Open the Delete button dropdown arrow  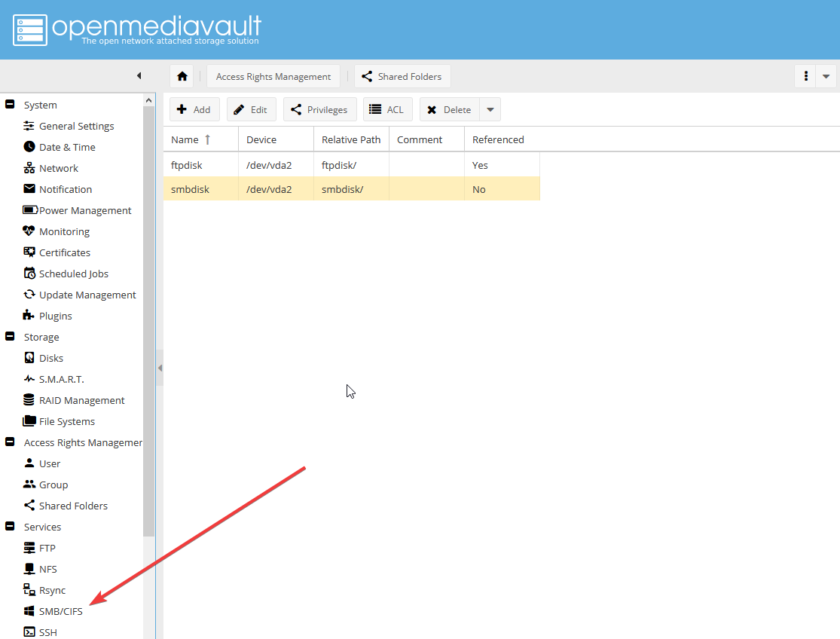[490, 110]
